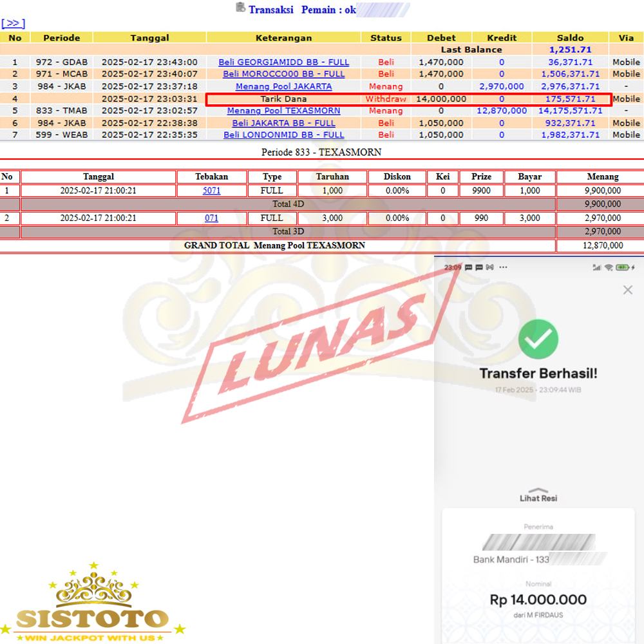Screen dimensions: 644x644
Task: Click the Wi-Fi icon in phone status bar
Action: pyautogui.click(x=608, y=267)
